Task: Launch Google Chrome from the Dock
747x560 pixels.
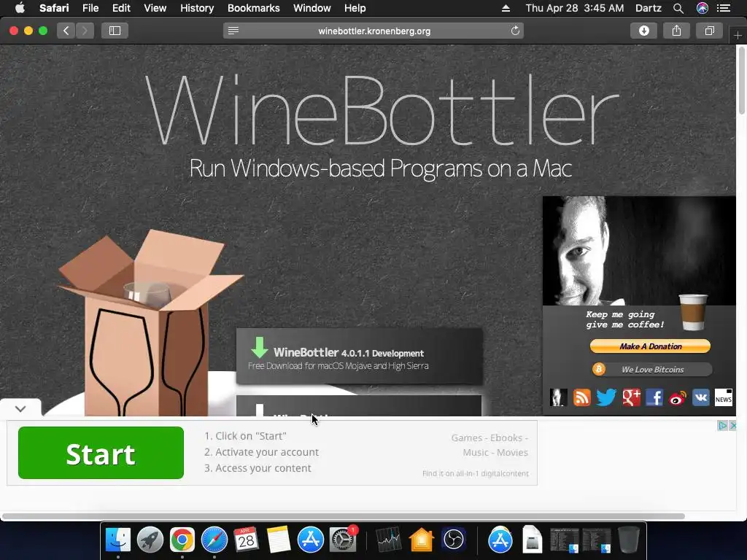Action: click(182, 540)
